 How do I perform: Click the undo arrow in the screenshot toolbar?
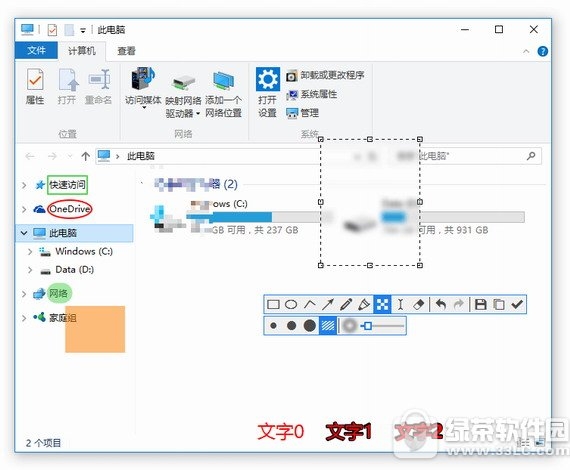point(441,304)
